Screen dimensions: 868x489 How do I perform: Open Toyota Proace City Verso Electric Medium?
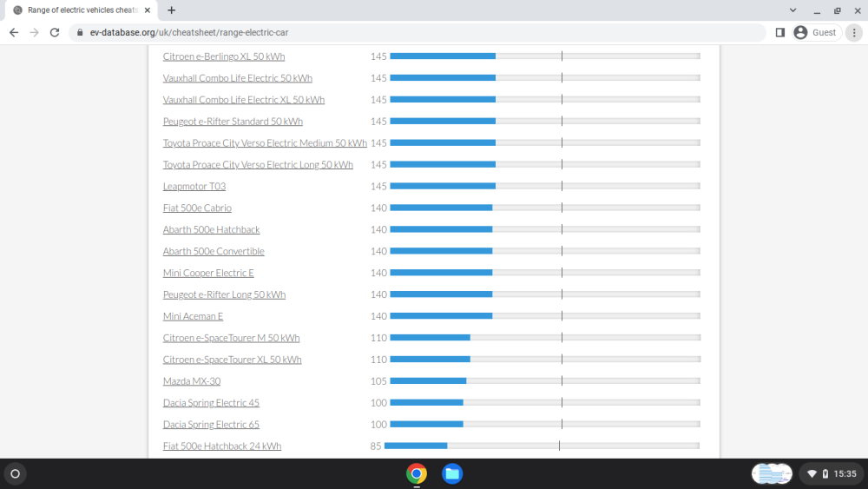[x=265, y=143]
